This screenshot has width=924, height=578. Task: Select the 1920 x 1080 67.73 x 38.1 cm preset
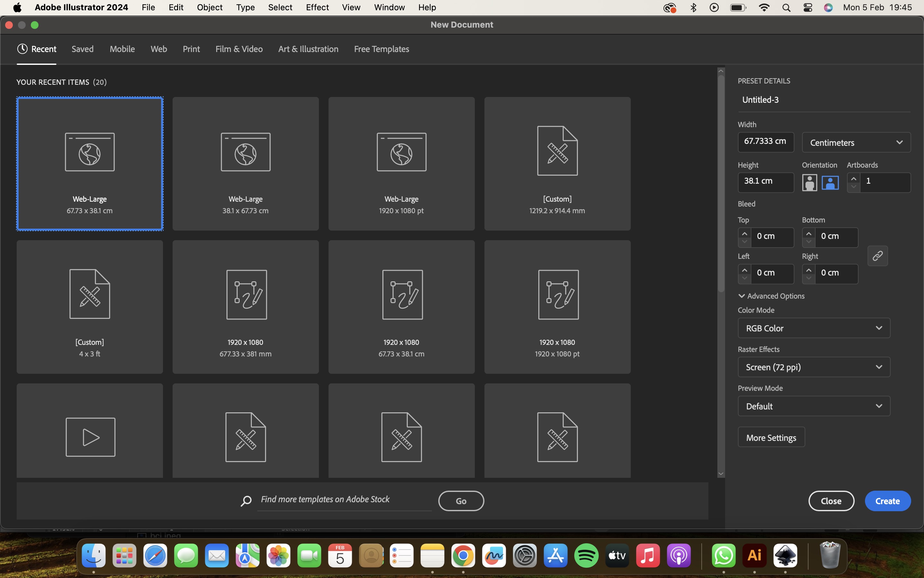(401, 307)
